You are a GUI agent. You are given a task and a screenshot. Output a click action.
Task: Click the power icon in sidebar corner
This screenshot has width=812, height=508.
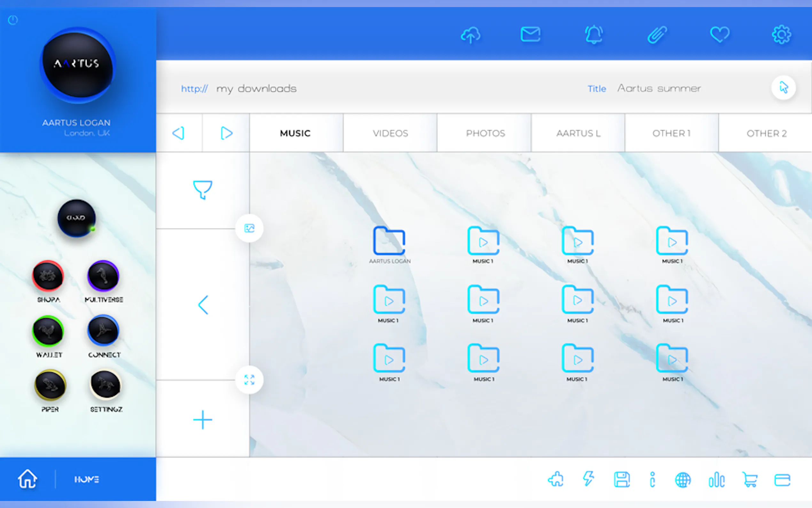pyautogui.click(x=13, y=20)
